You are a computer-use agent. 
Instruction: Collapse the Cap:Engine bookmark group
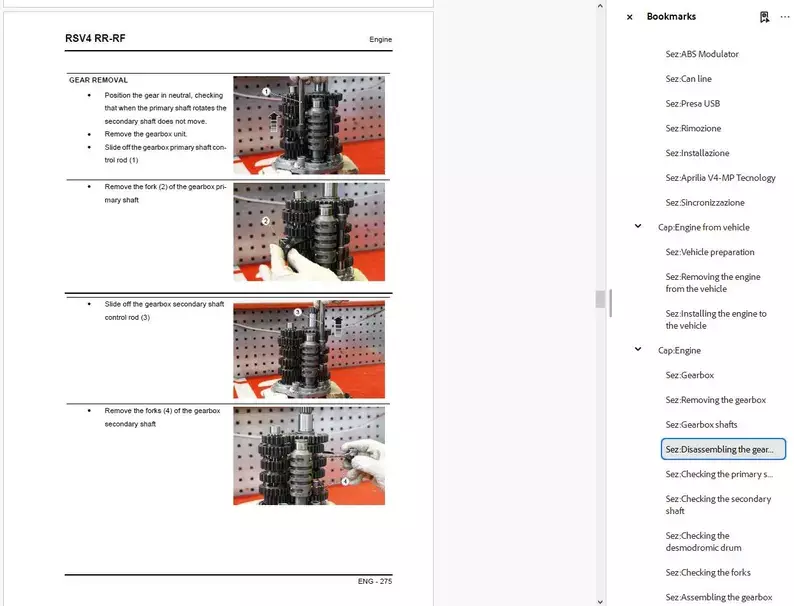click(x=638, y=350)
